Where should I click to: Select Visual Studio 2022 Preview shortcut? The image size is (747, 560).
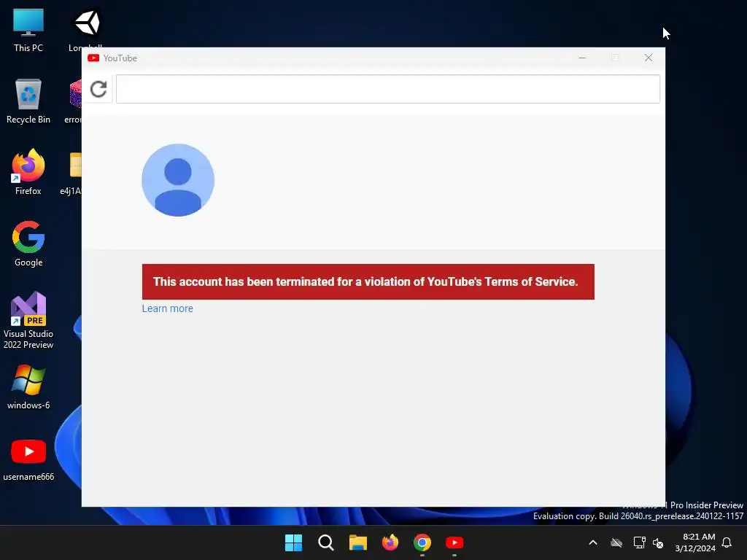28,320
